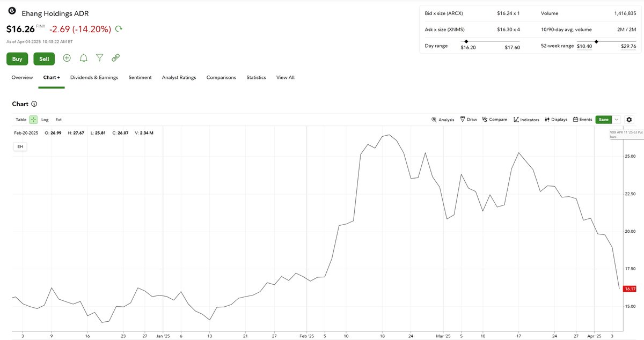Add Ehang to watchlist with plus icon
This screenshot has width=644, height=340.
click(67, 58)
